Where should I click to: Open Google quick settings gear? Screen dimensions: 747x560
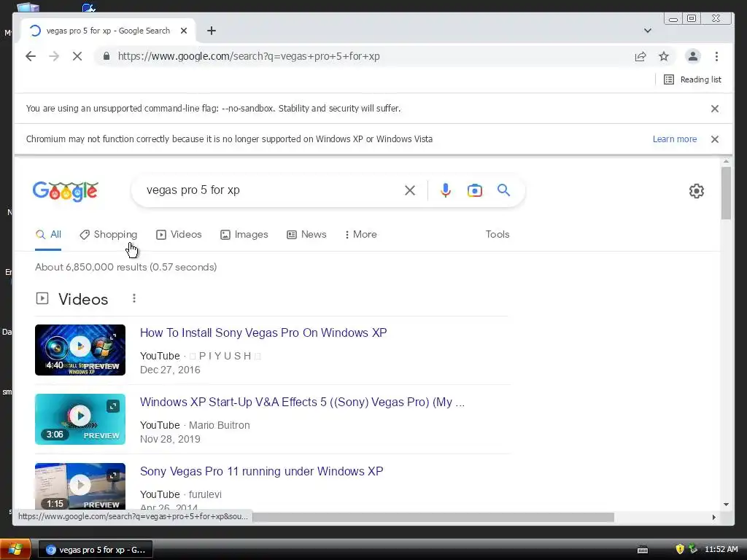(x=697, y=191)
